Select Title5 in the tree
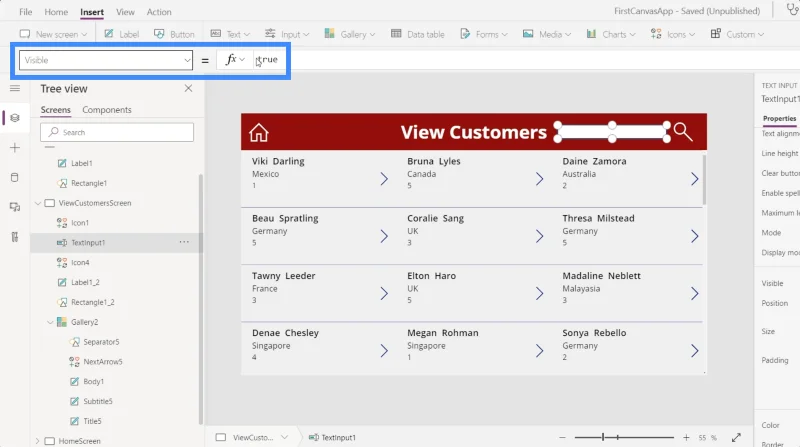 [92, 421]
